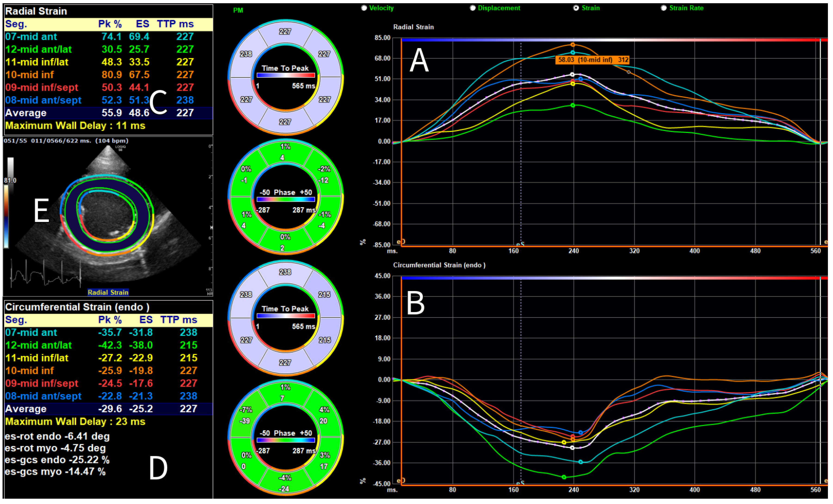Choose the Strain Rate radio option
833x504 pixels.
(x=664, y=8)
